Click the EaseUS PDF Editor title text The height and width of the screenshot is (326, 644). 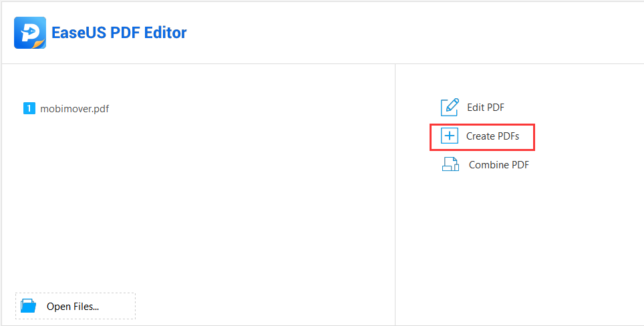coord(119,33)
